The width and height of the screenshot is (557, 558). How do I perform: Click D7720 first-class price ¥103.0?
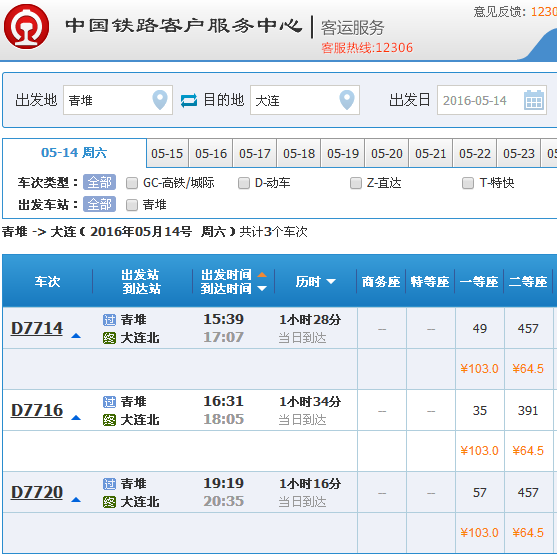tap(479, 533)
